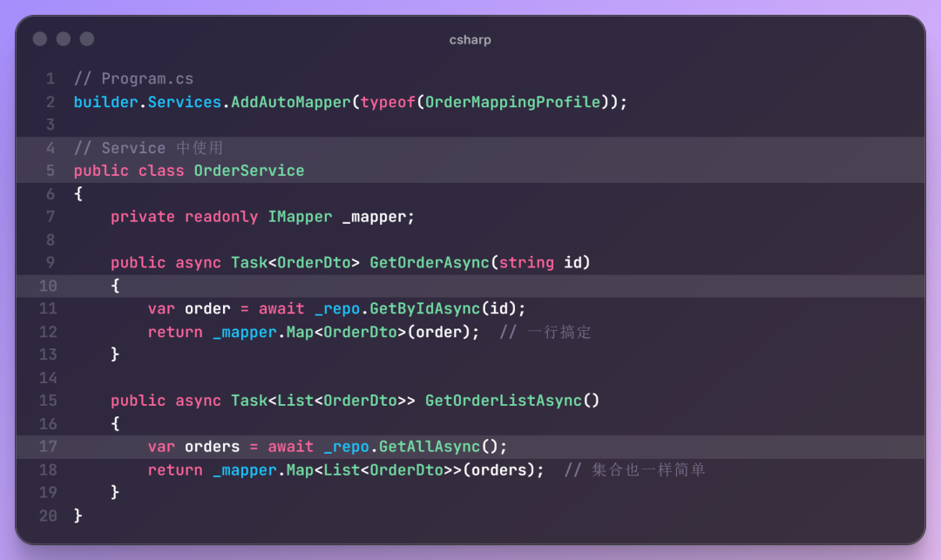Click the '// Service 中使用' comment
The image size is (941, 560).
coord(148,147)
